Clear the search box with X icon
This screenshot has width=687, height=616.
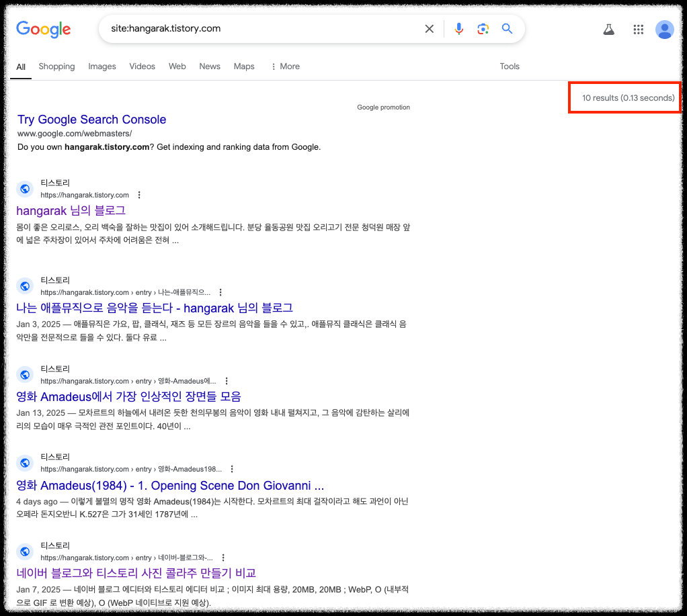430,29
